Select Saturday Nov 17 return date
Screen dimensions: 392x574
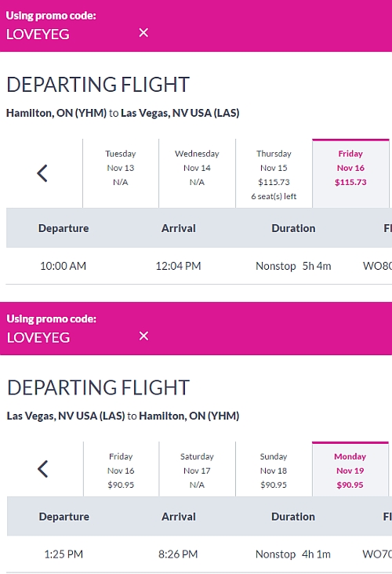tap(197, 469)
